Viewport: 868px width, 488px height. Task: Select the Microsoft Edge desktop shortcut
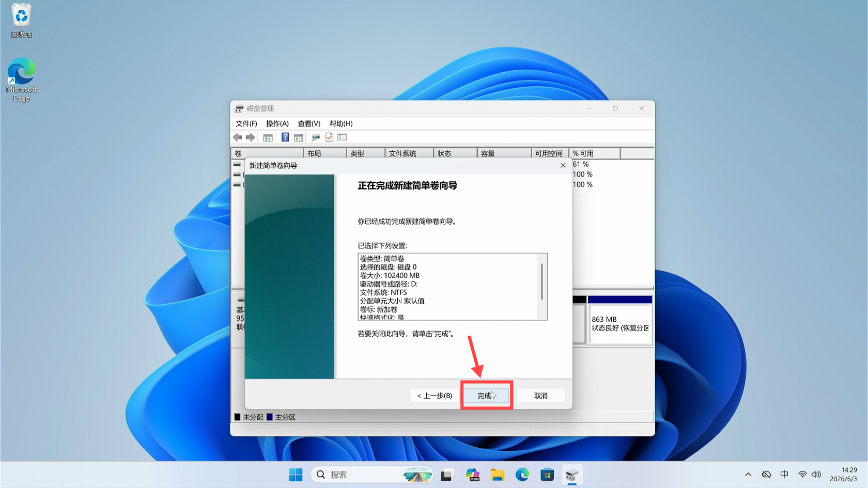(x=22, y=80)
